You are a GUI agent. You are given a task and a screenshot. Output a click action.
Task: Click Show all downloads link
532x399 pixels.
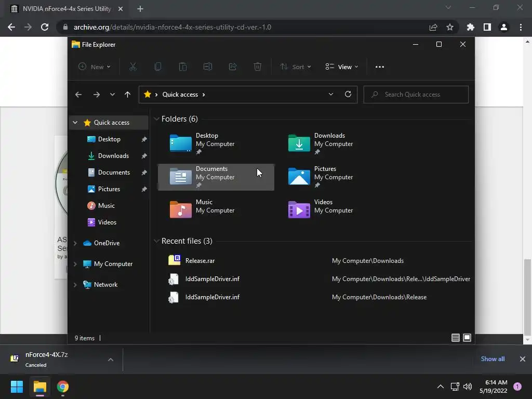pyautogui.click(x=493, y=359)
